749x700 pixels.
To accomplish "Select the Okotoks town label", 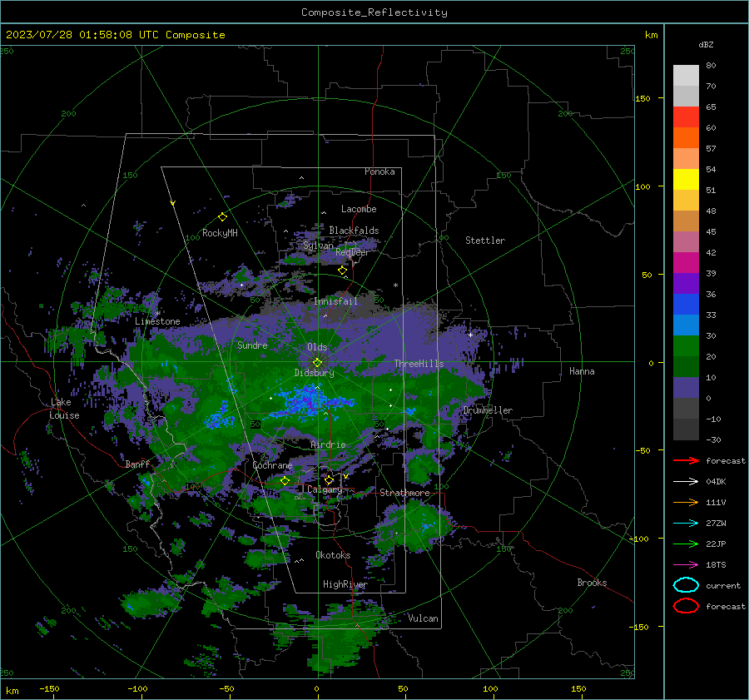I will (333, 555).
